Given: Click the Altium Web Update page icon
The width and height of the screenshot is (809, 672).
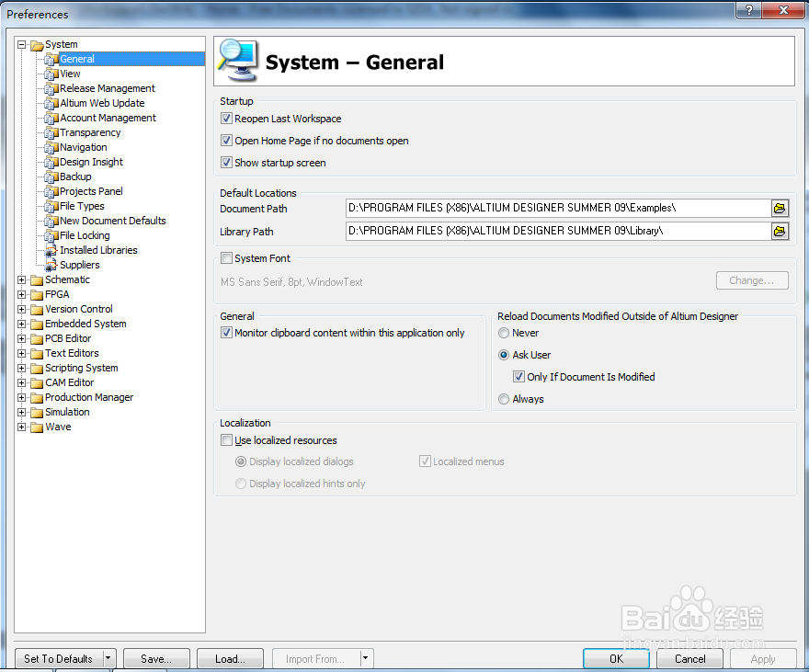Looking at the screenshot, I should (51, 104).
